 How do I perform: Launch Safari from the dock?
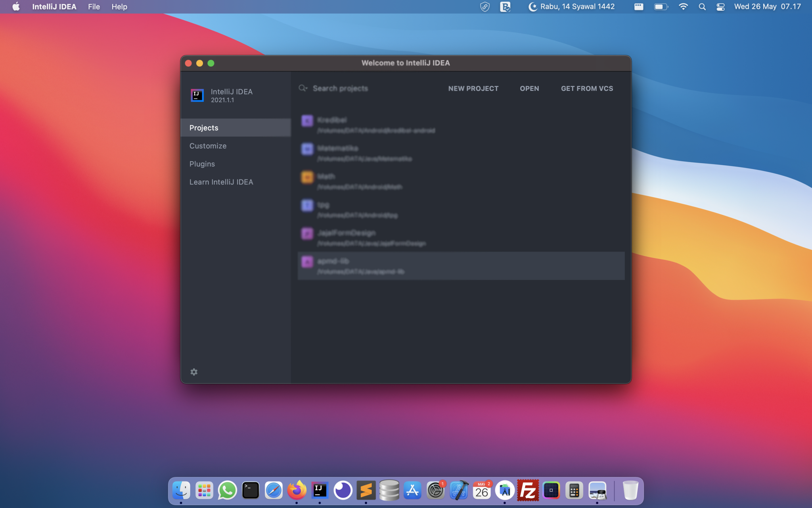274,491
